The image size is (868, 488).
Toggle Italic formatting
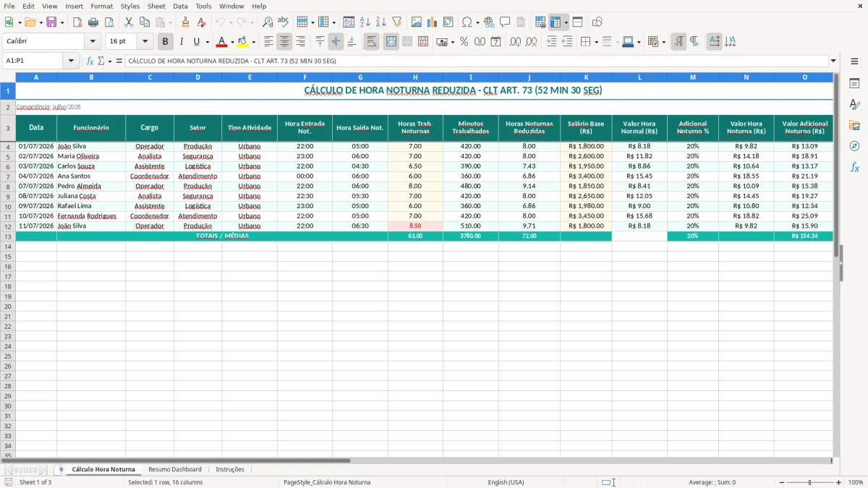[x=181, y=42]
